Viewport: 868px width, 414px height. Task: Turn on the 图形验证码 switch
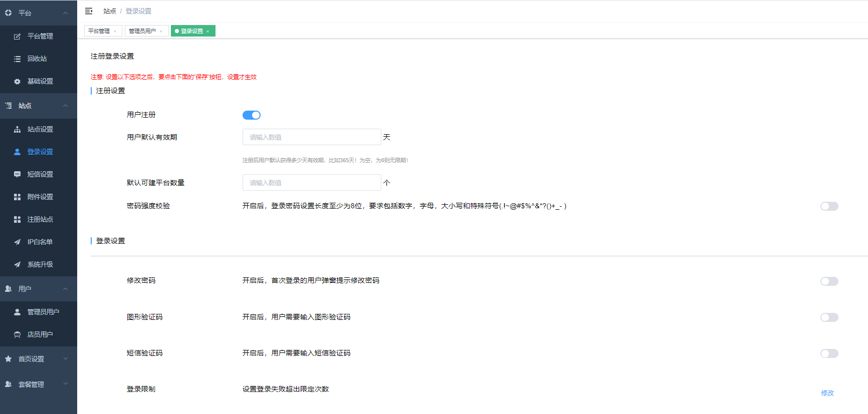(829, 317)
